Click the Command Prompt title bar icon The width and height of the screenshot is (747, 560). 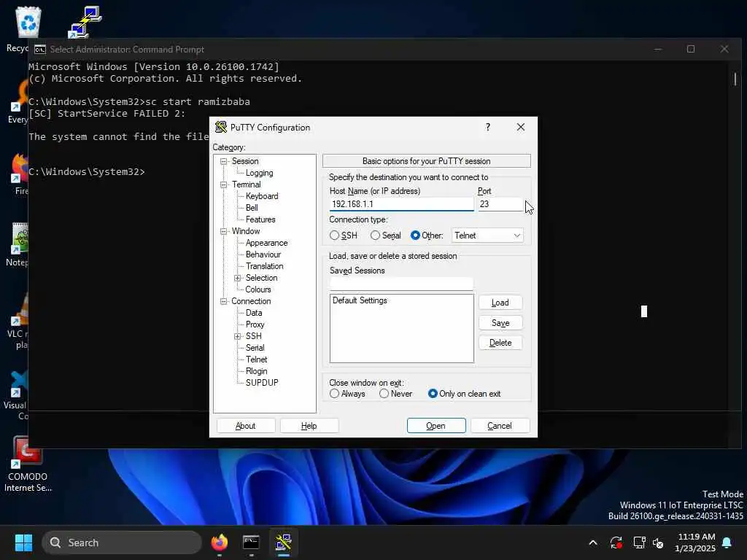click(x=40, y=50)
